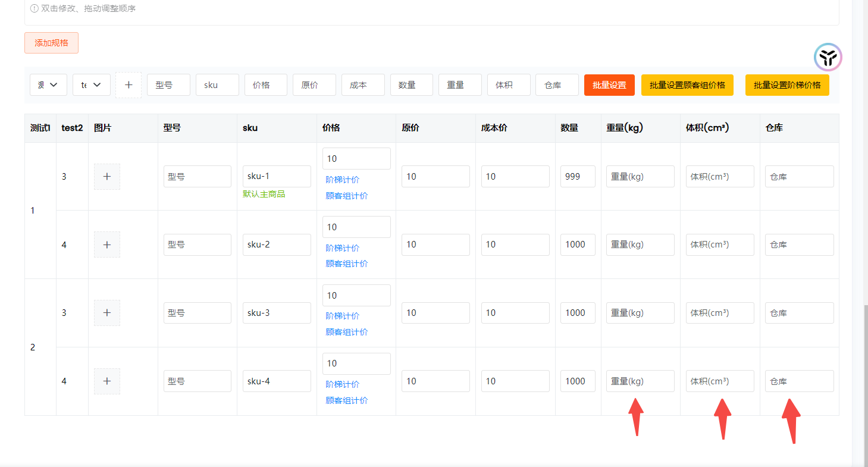
Task: Click the 仓库 field in sku-3 row
Action: [800, 313]
